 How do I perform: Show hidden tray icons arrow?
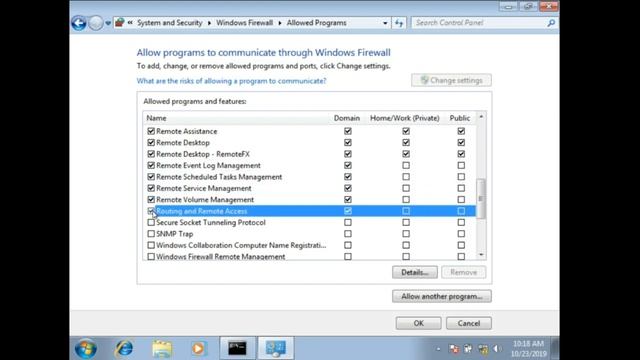(438, 349)
